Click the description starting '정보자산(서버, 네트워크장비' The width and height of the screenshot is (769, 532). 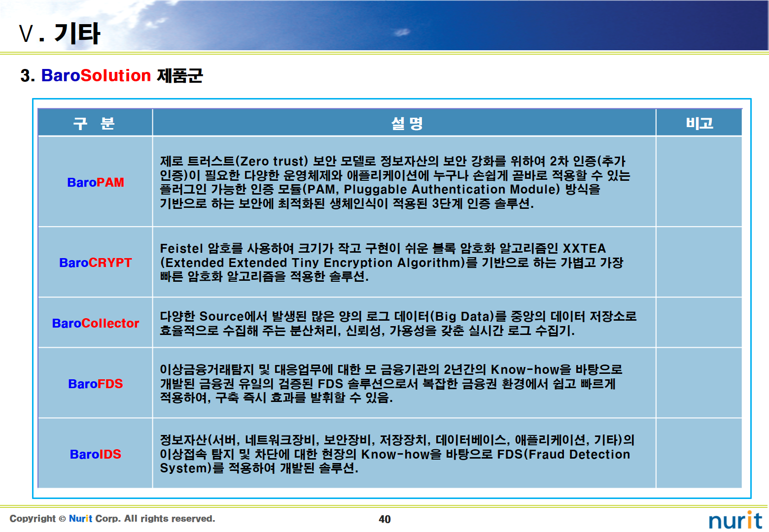[397, 454]
